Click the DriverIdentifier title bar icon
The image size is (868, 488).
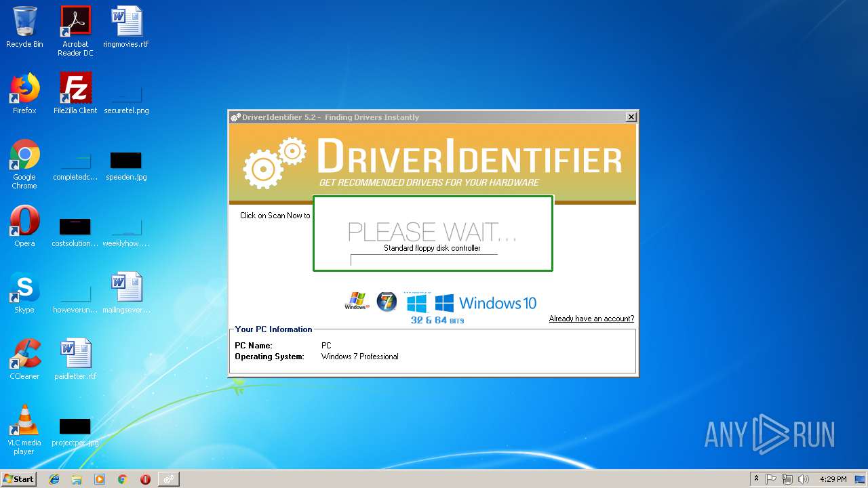(235, 117)
